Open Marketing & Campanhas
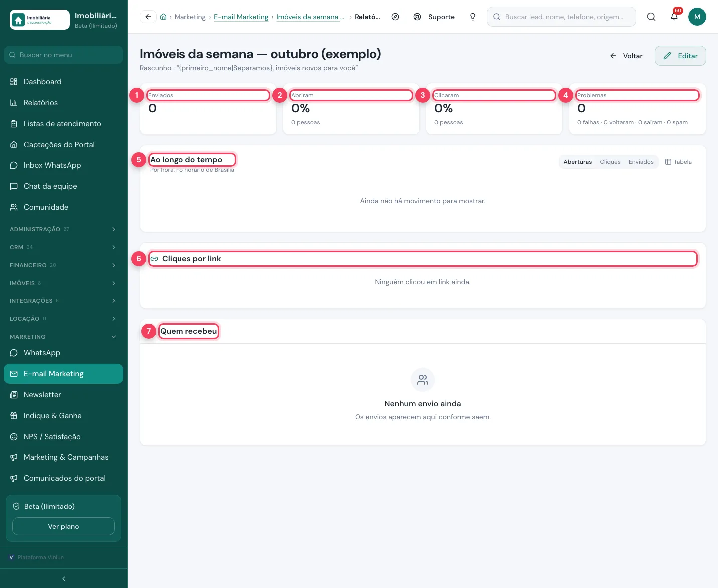Image resolution: width=718 pixels, height=588 pixels. click(63, 457)
